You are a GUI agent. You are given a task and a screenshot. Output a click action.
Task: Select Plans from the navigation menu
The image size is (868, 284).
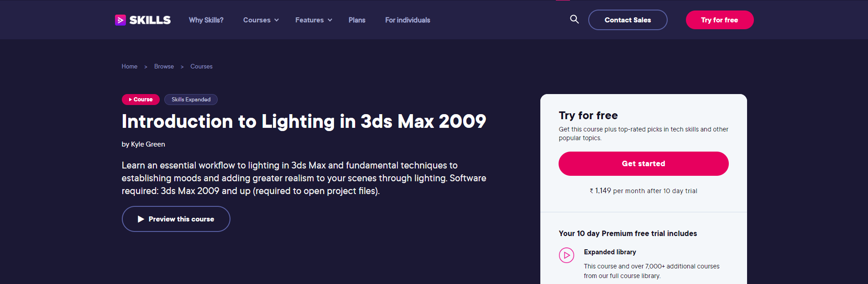tap(356, 20)
